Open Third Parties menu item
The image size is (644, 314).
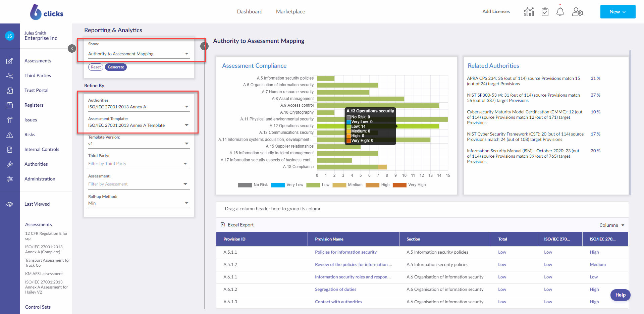point(38,76)
